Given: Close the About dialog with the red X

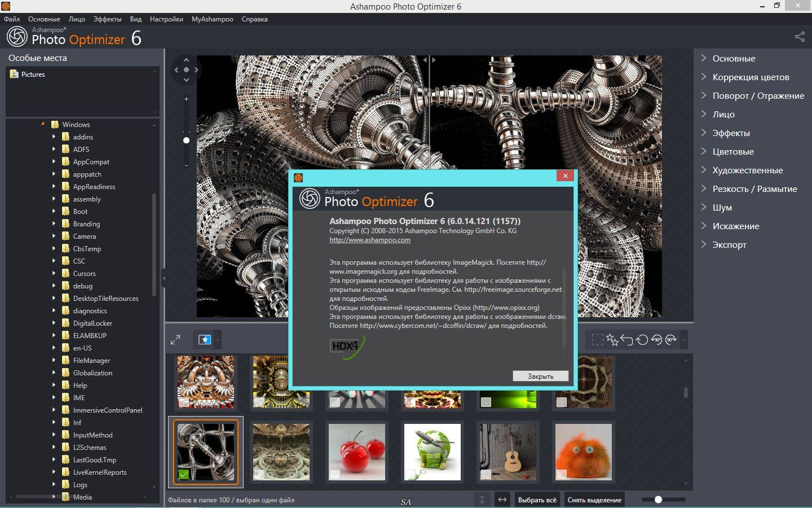Looking at the screenshot, I should pos(565,176).
